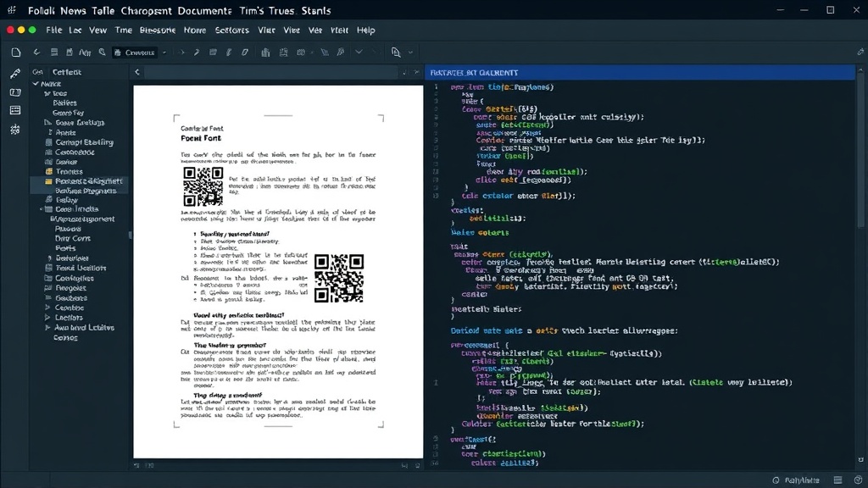Screen dimensions: 868x488
Task: Click the code editor vertical scrollbar thumb
Action: (861, 149)
